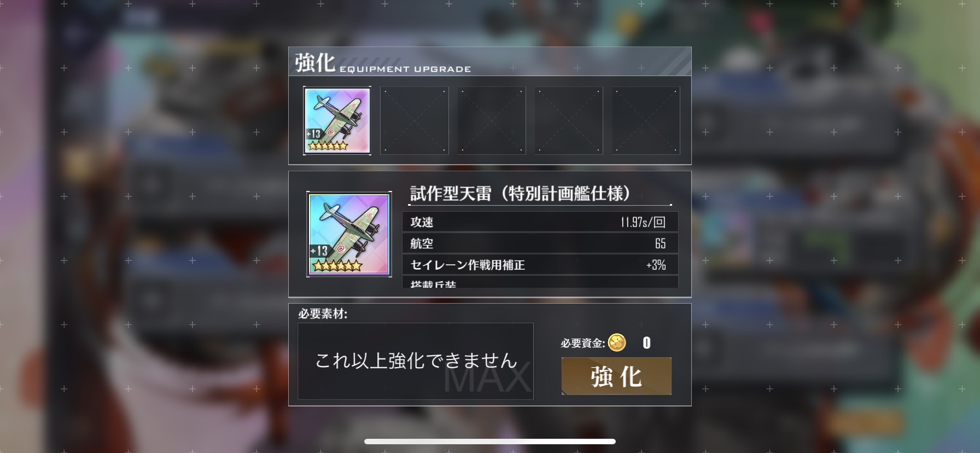Tap the large 試作型天雷 plane icon
This screenshot has height=453, width=980.
coord(349,234)
